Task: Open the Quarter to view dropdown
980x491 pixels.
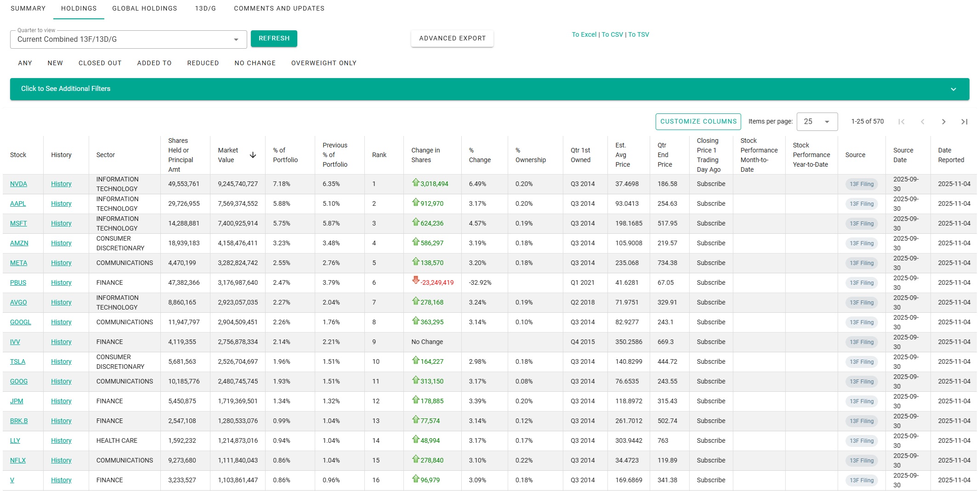Action: pos(128,40)
